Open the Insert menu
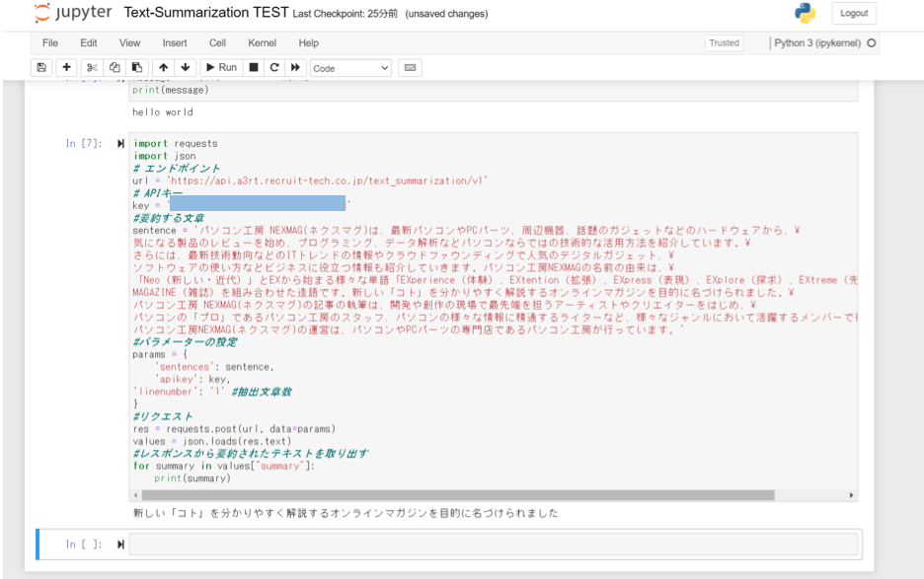The image size is (924, 579). (x=175, y=43)
